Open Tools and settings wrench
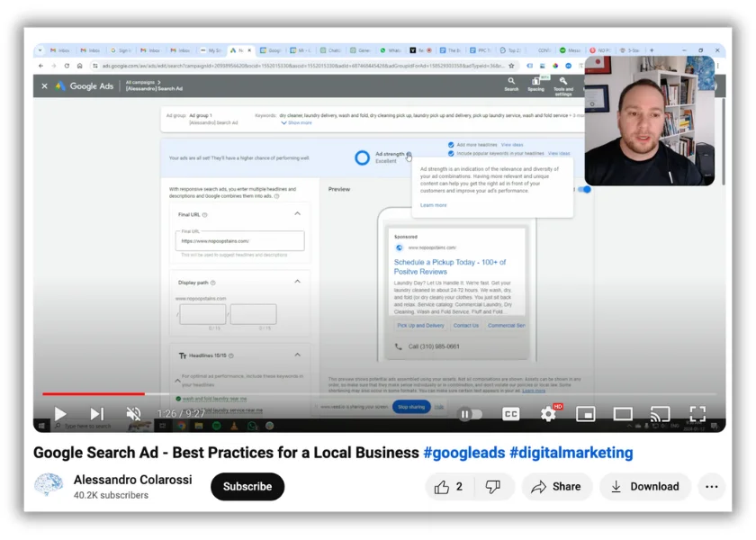The image size is (756, 540). click(x=563, y=85)
